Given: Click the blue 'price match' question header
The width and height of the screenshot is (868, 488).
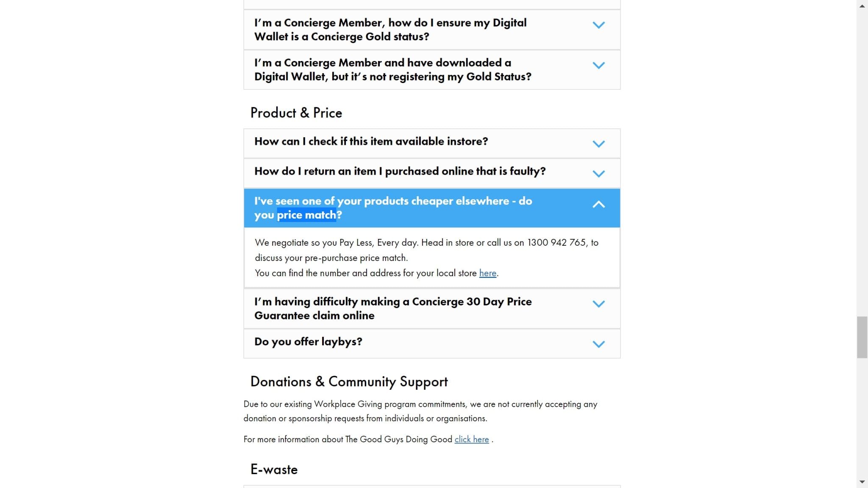Looking at the screenshot, I should coord(432,208).
